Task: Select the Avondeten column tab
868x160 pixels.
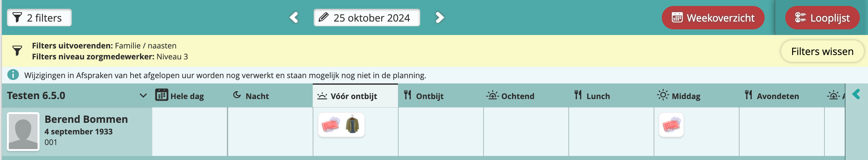Action: pos(772,96)
